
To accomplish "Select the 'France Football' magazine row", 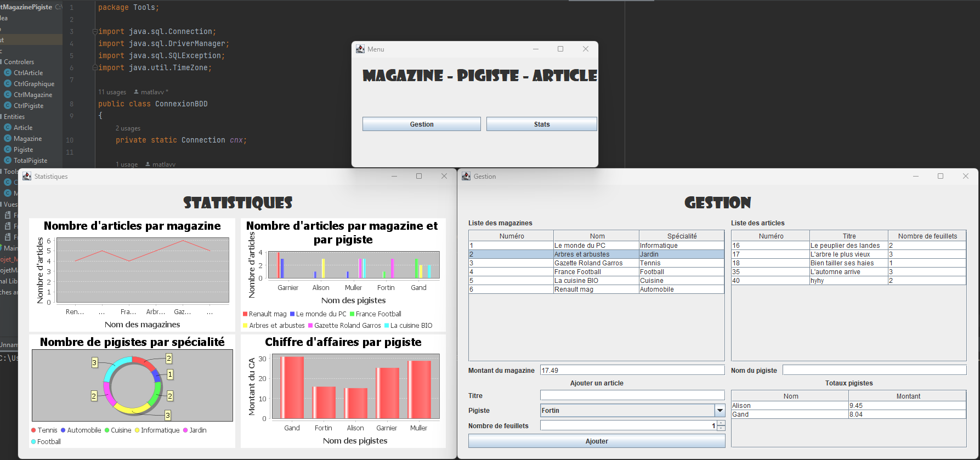I will pos(597,272).
